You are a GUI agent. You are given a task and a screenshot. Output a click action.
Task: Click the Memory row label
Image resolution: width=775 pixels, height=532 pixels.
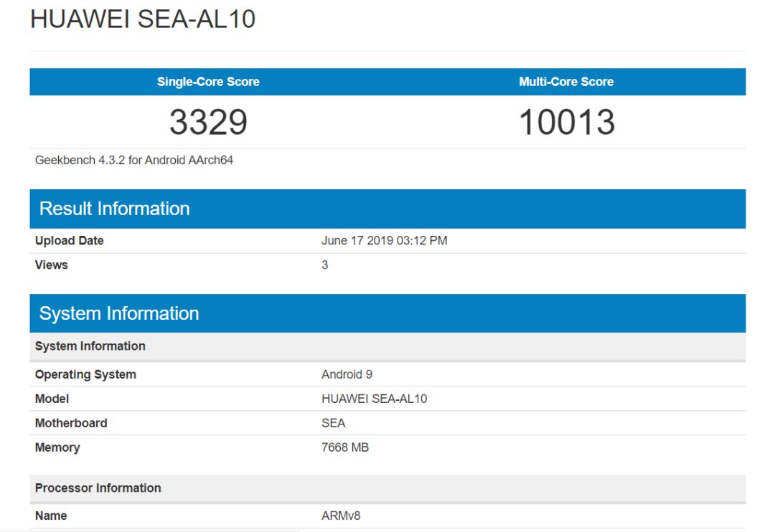pos(57,447)
